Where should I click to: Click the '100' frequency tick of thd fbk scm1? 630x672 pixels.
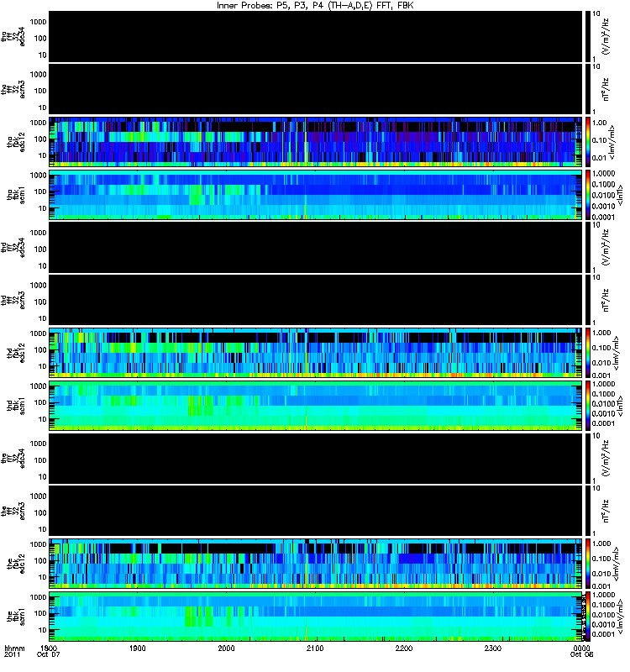[40, 402]
